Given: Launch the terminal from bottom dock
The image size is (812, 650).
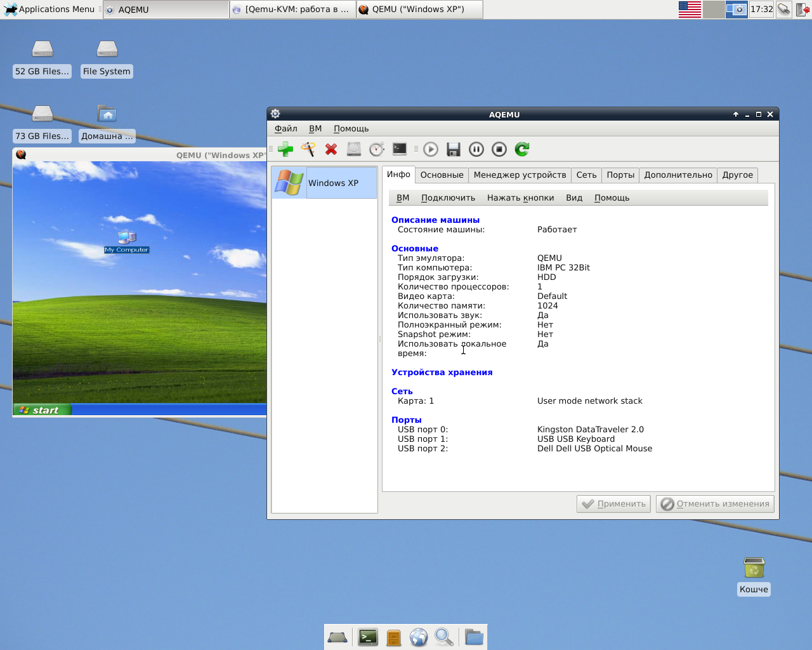Looking at the screenshot, I should [368, 637].
